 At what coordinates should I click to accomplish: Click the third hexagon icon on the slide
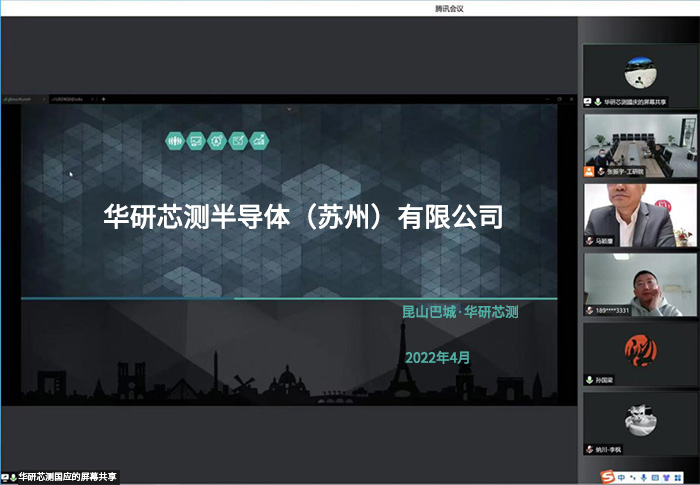pyautogui.click(x=217, y=141)
